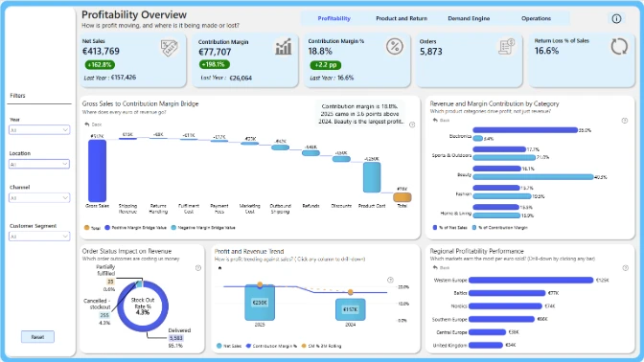644x362 pixels.
Task: Select the Central Europe region bar
Action: (x=487, y=332)
